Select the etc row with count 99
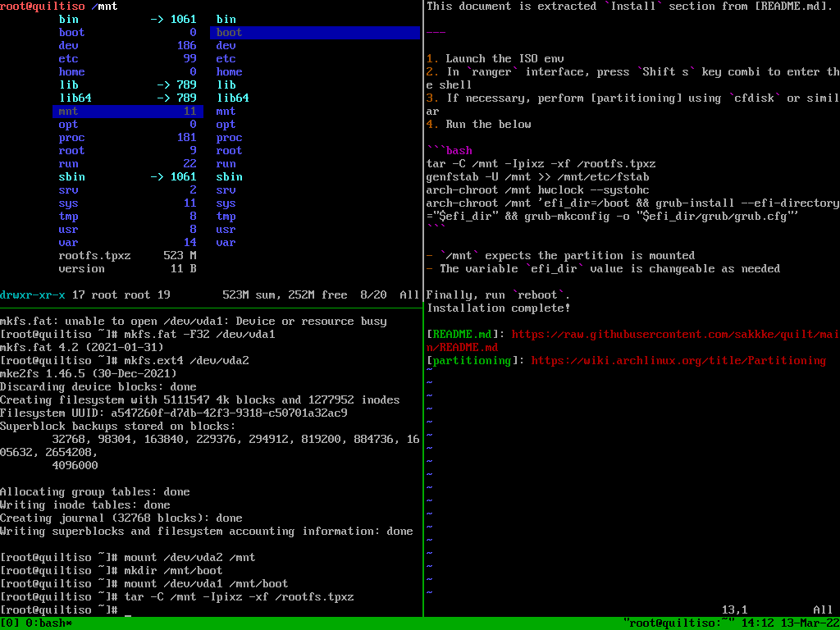 pyautogui.click(x=127, y=59)
